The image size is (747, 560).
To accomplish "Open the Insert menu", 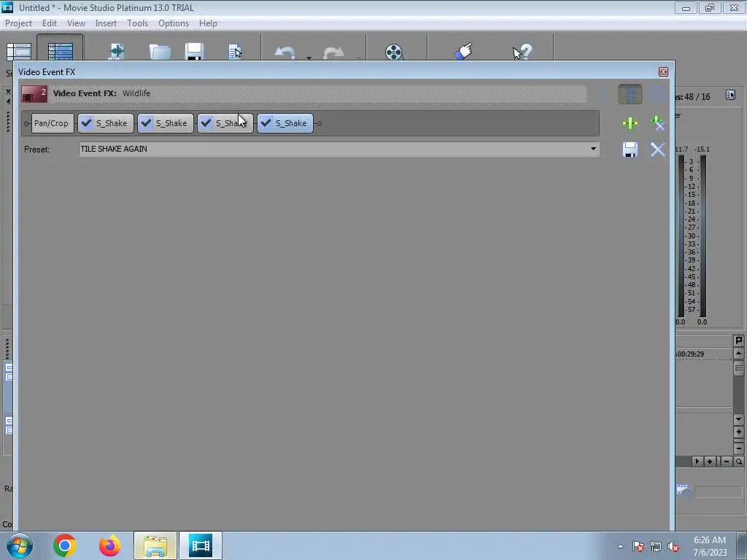I will coord(106,23).
